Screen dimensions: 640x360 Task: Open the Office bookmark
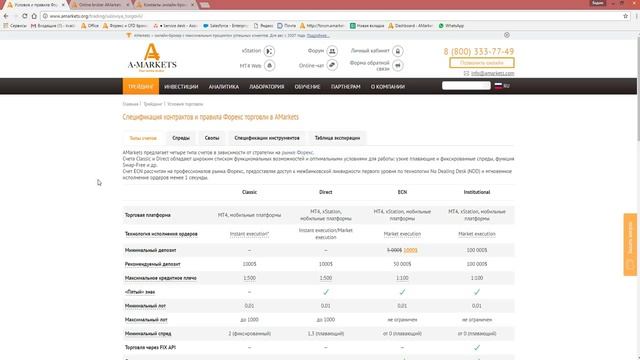pos(90,26)
